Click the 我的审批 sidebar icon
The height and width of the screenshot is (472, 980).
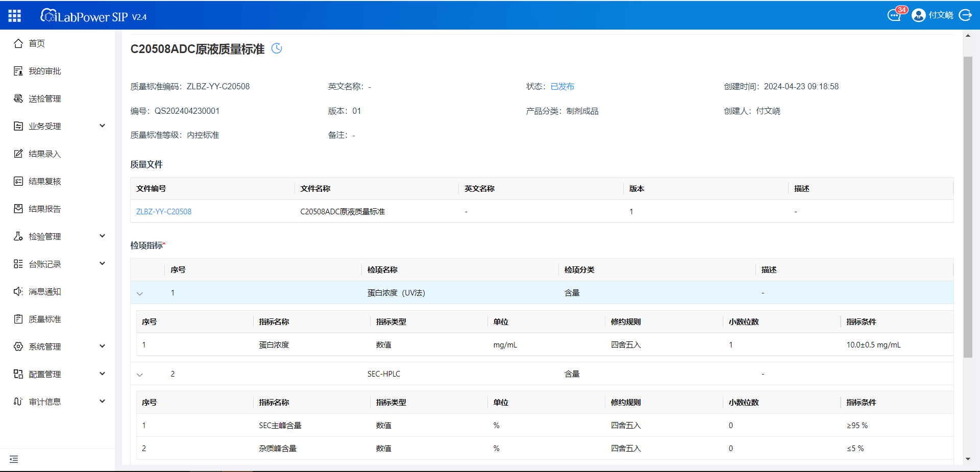tap(18, 71)
